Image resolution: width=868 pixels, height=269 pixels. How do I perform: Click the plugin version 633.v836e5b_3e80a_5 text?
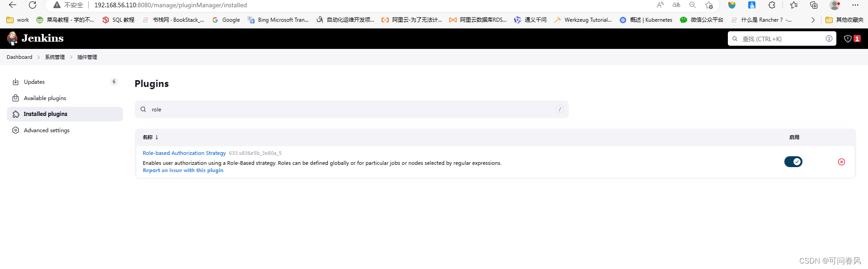[x=255, y=153]
